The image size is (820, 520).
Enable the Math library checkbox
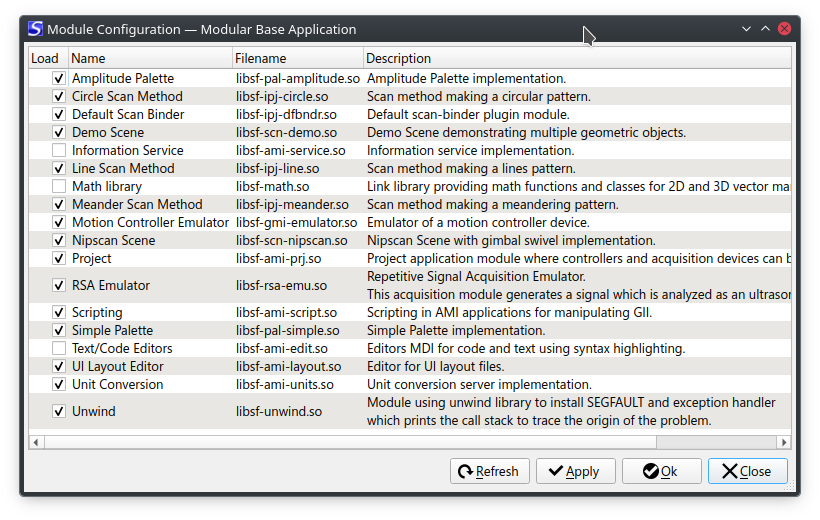tap(59, 186)
